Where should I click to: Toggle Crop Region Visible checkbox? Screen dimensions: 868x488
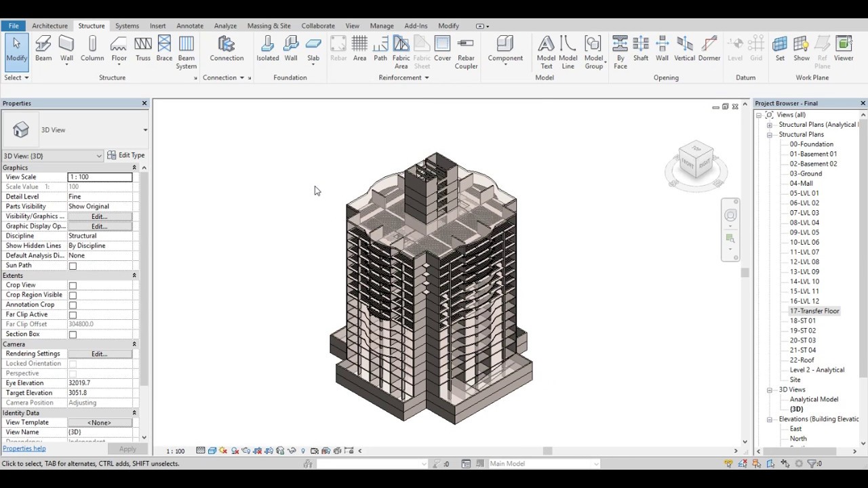coord(73,296)
